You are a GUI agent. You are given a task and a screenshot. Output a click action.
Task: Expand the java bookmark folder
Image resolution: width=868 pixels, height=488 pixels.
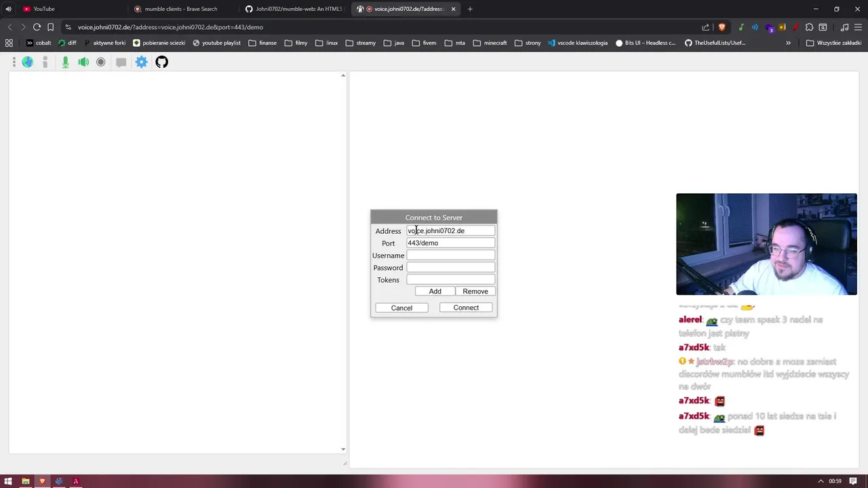coord(393,43)
